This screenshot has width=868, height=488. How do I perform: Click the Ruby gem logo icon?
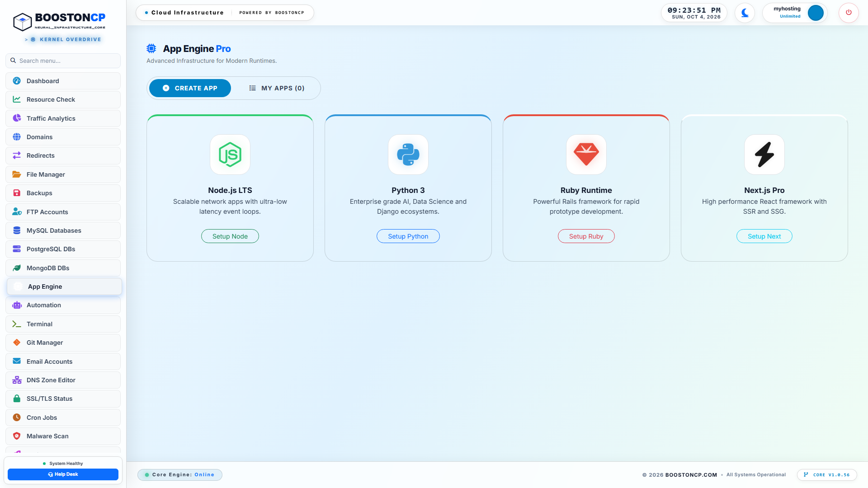586,155
